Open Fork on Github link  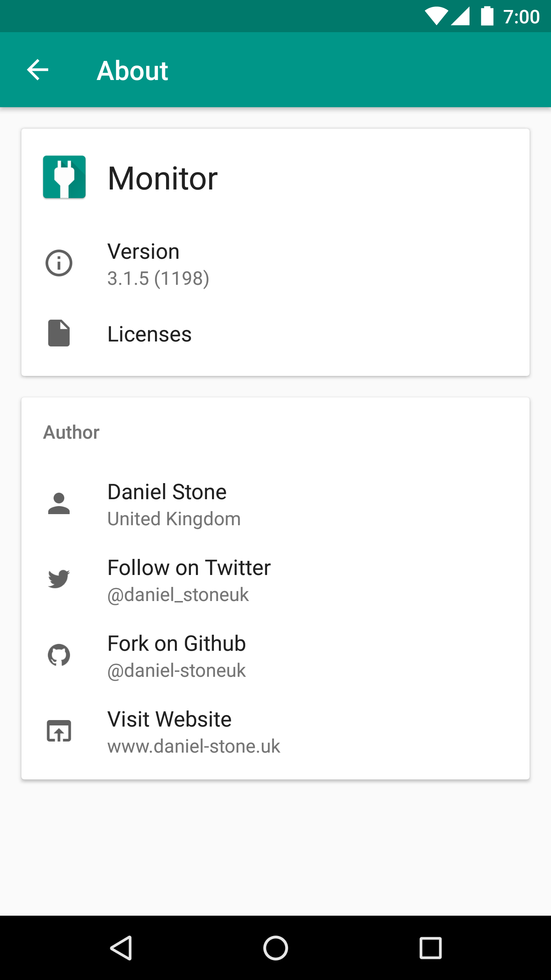[x=176, y=644]
